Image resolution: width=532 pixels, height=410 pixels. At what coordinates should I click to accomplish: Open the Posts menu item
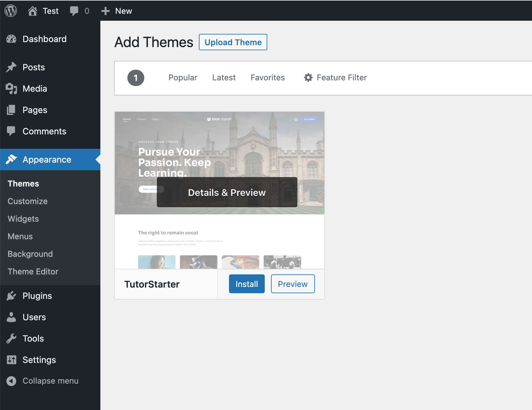tap(34, 67)
